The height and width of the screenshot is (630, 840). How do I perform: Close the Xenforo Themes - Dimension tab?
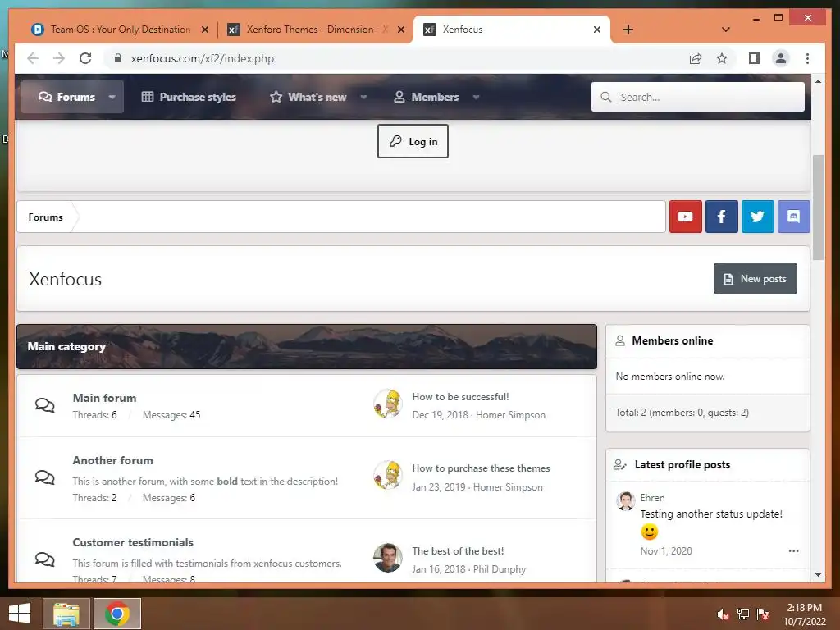tap(400, 30)
